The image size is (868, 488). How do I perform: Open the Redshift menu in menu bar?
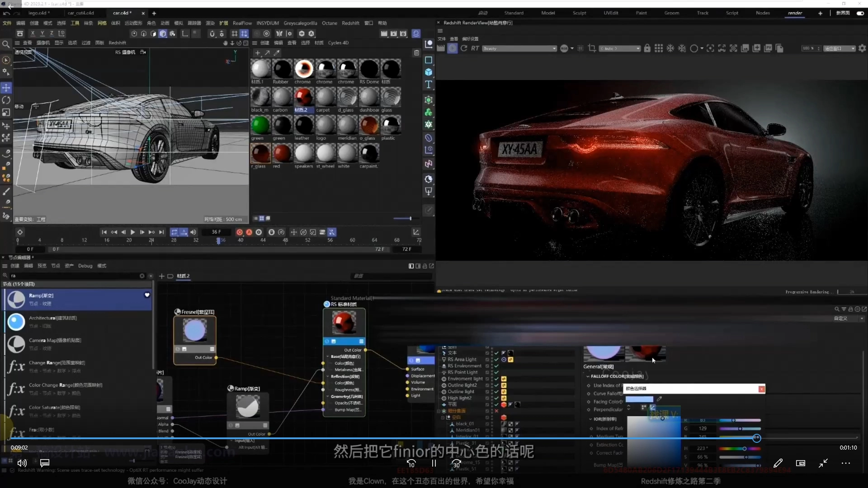coord(350,23)
